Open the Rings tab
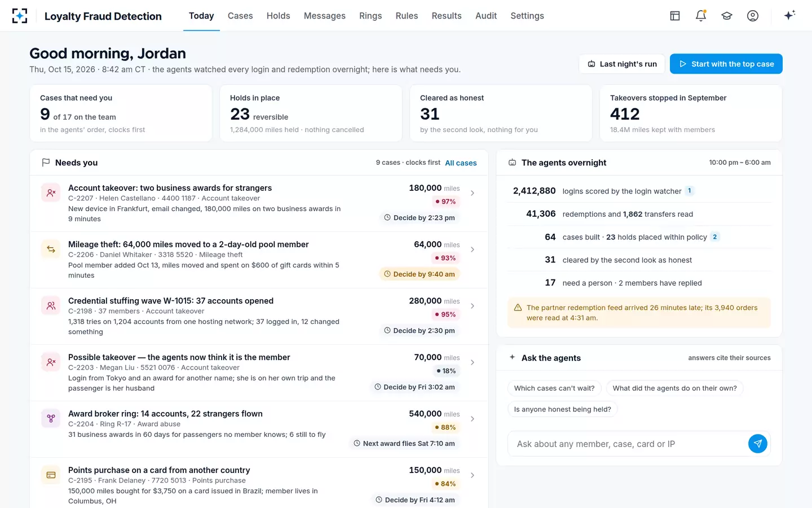Image resolution: width=812 pixels, height=508 pixels. 370,16
